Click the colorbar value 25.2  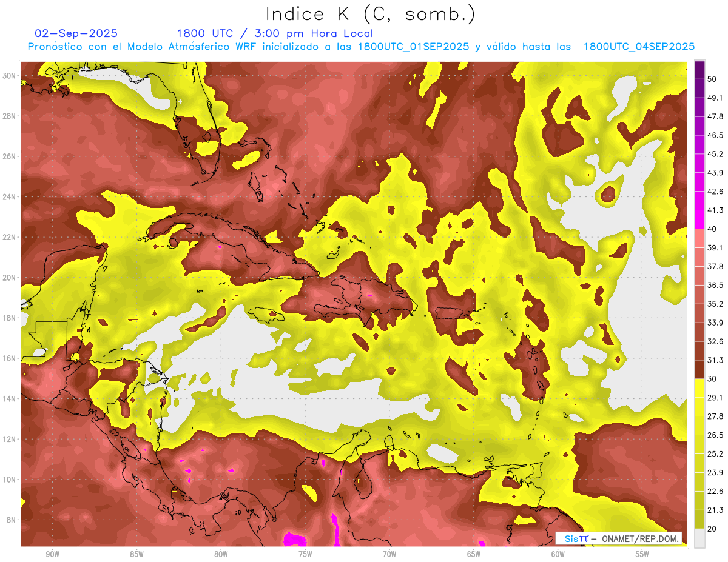[715, 454]
